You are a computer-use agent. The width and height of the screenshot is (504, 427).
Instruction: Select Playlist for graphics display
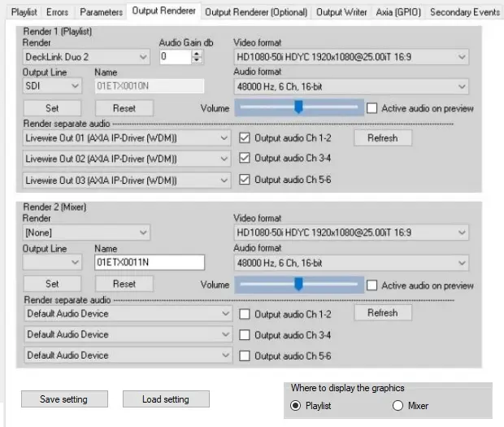coord(296,405)
